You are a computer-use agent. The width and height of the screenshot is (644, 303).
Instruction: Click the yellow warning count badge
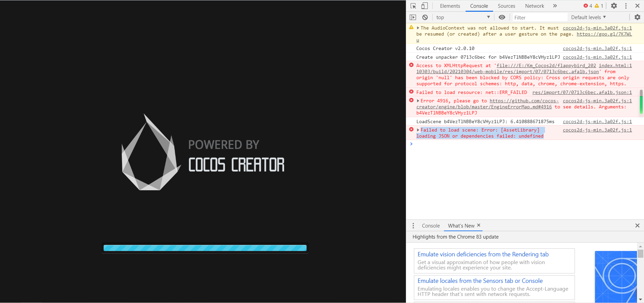599,6
